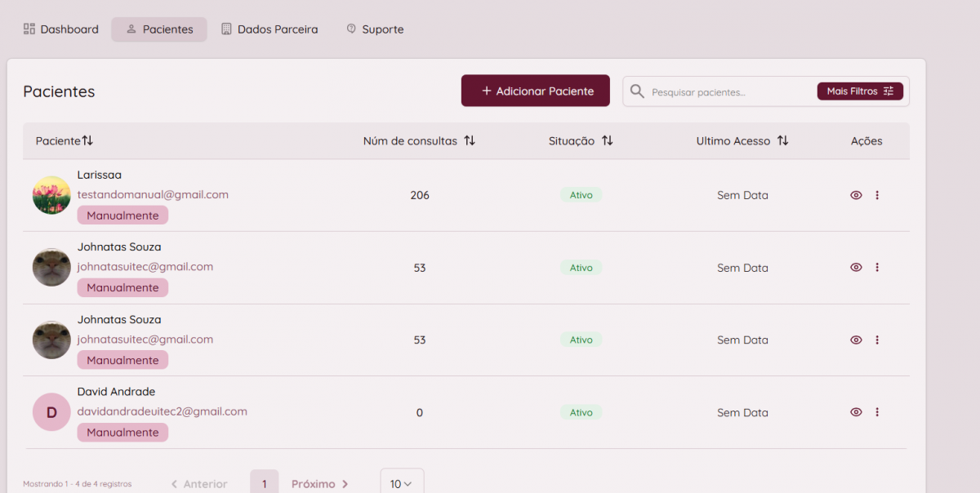
Task: Click Adicionar Paciente button
Action: pos(535,91)
